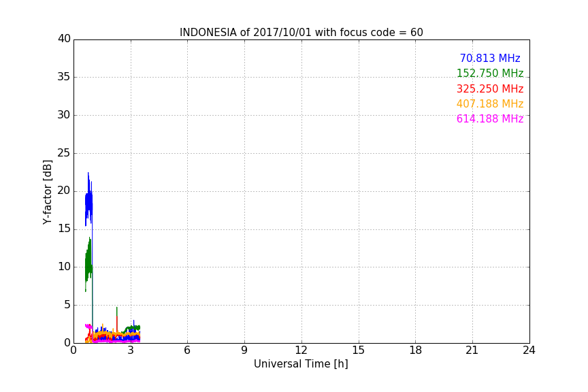Click the x-axis tick label 18
Screen dimensions: 588x392
tap(416, 350)
